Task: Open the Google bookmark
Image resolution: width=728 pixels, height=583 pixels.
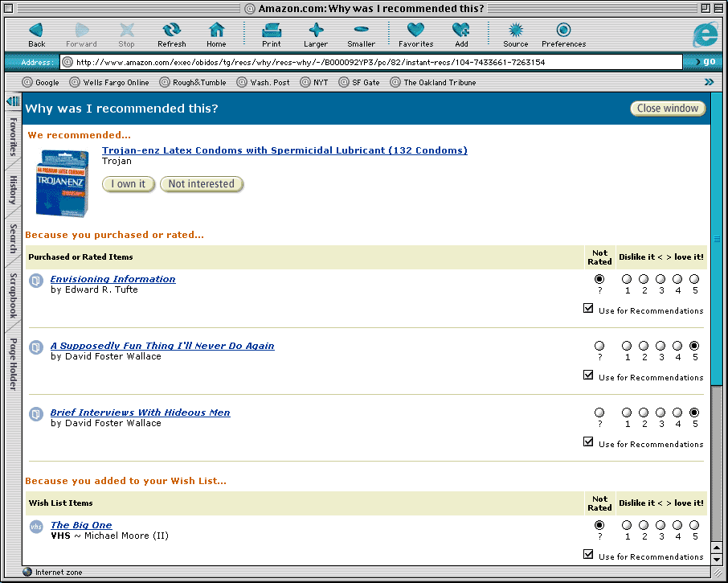Action: (40, 82)
